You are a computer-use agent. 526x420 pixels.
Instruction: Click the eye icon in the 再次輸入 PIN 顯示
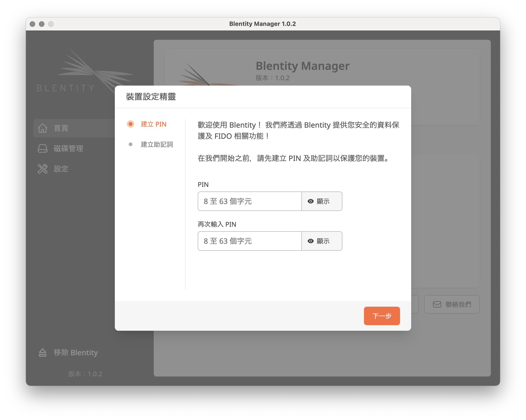point(310,241)
